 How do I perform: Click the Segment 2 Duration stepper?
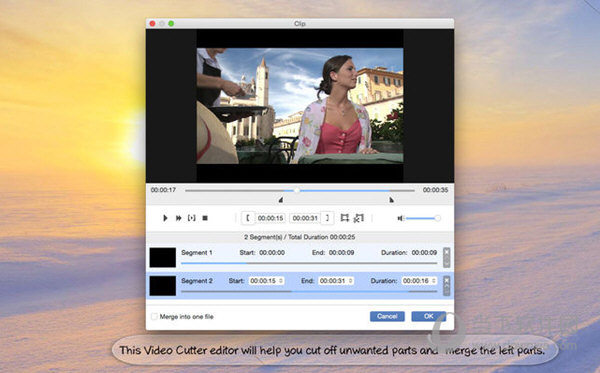(434, 281)
